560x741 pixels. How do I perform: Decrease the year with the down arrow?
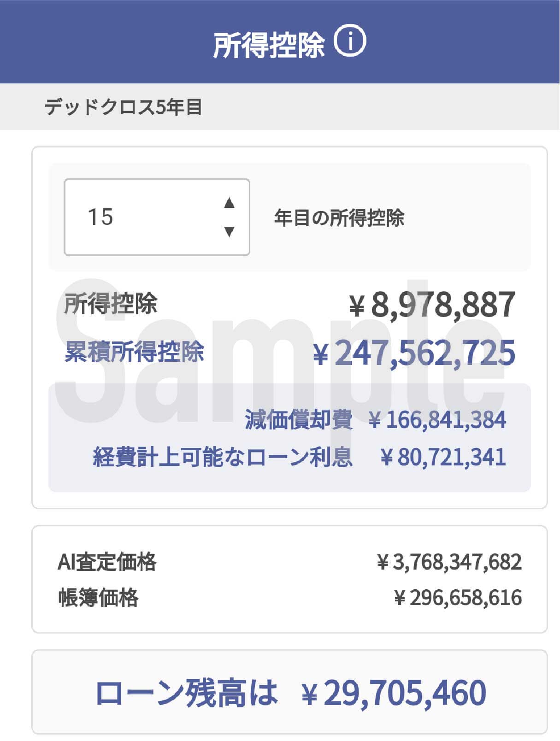coord(229,231)
